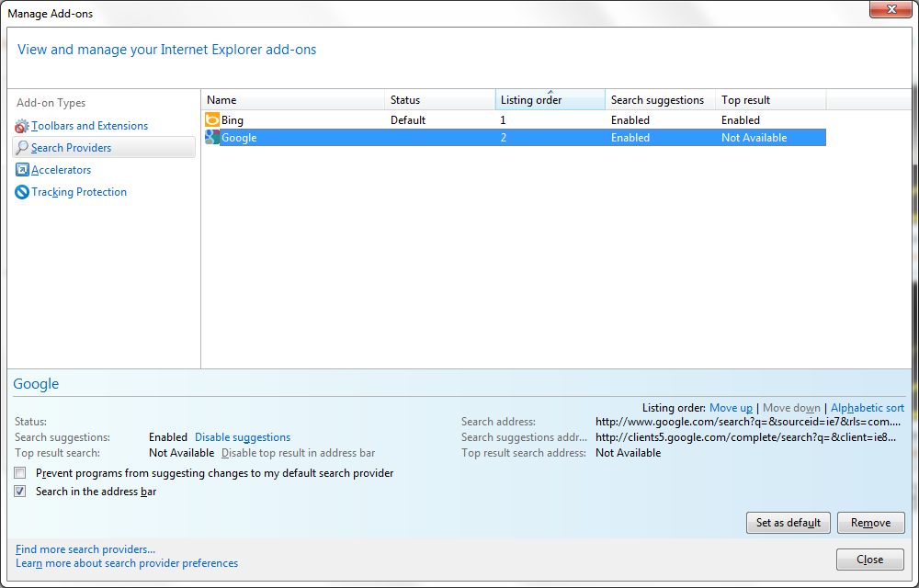
Task: Sort by the Name column header
Action: click(293, 100)
